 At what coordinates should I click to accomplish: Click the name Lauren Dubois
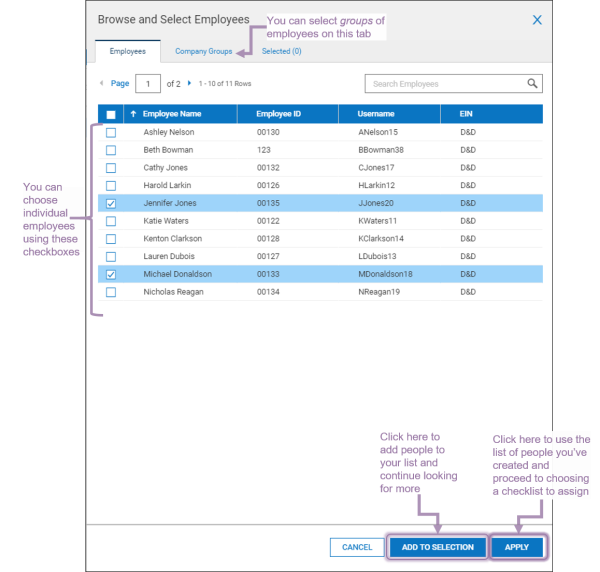[169, 256]
